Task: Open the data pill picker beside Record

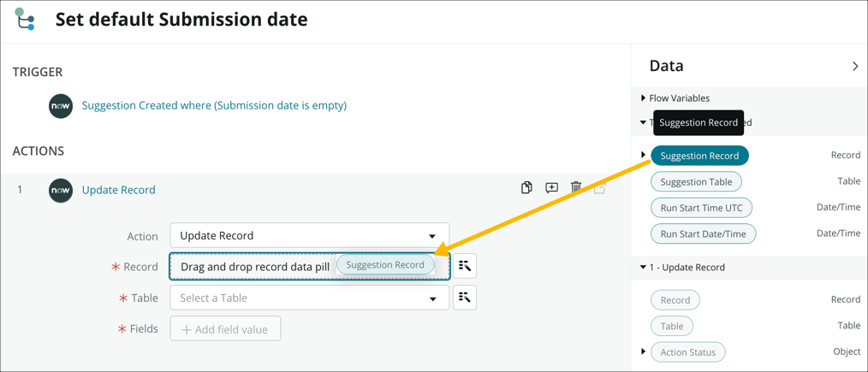Action: pyautogui.click(x=465, y=266)
